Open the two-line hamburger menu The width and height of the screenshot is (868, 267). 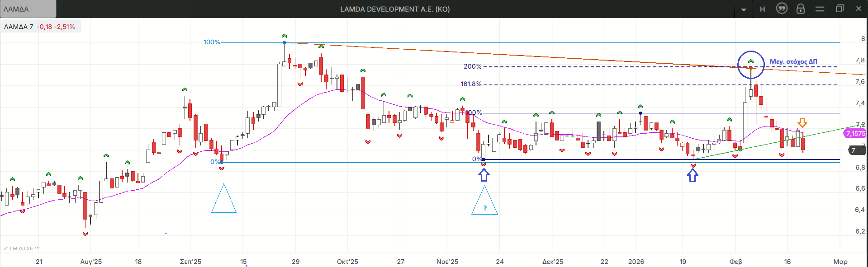pos(820,9)
